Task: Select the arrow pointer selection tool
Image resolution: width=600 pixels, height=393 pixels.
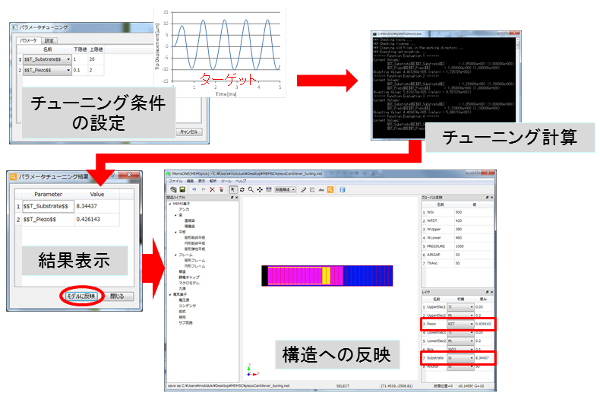Action: 233,189
